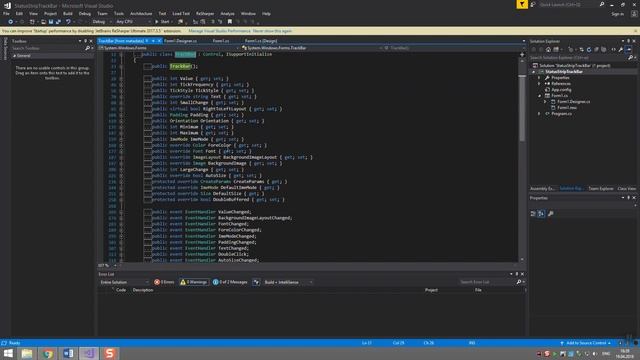Switch to the Team Explorer tab
The width and height of the screenshot is (640, 360).
click(601, 189)
